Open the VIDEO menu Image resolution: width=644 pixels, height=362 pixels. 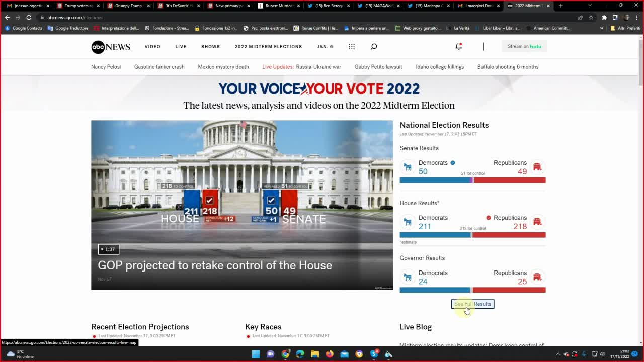(x=152, y=47)
